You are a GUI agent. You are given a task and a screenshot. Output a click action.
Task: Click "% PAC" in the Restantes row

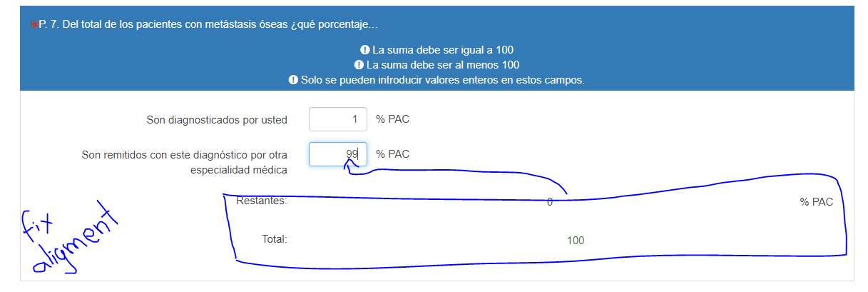(x=816, y=202)
